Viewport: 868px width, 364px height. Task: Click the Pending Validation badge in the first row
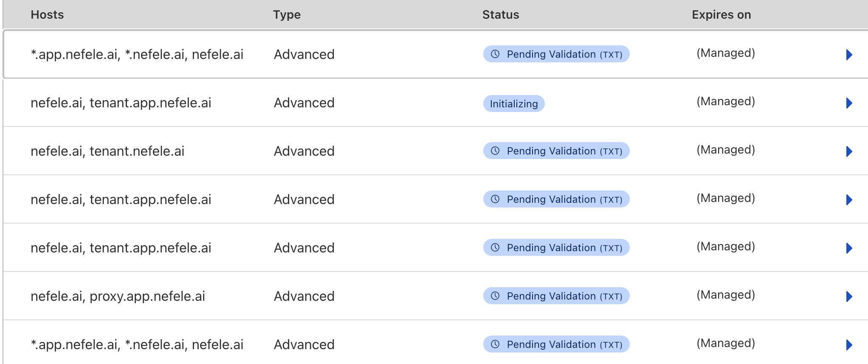coord(556,54)
